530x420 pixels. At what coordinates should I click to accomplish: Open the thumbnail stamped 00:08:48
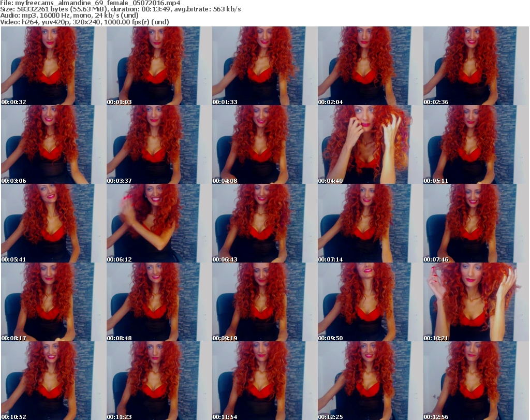coord(159,302)
